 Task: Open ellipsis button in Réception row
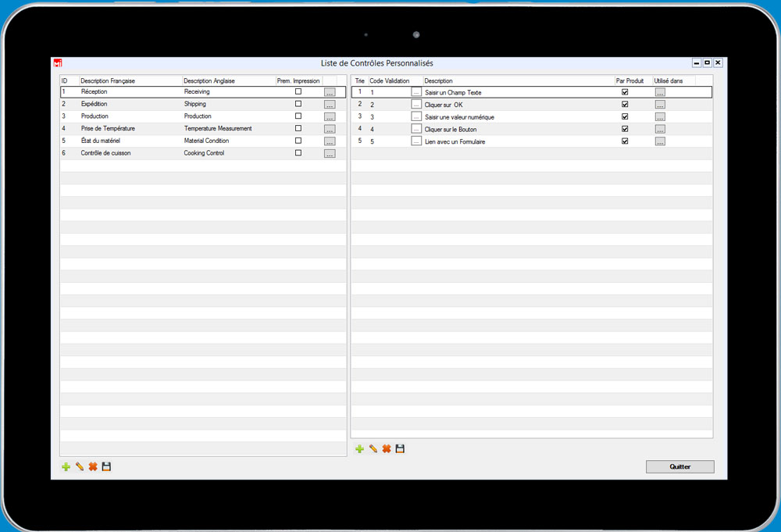click(330, 92)
